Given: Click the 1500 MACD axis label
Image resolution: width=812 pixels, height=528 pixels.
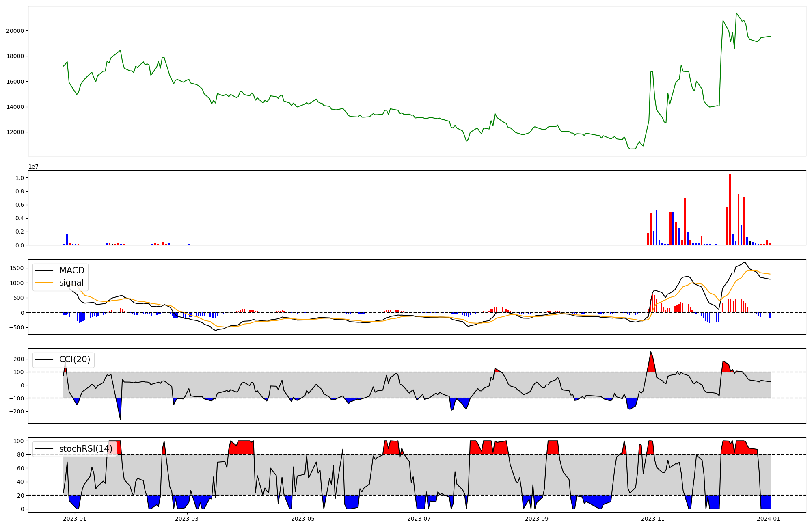Looking at the screenshot, I should click(x=17, y=268).
